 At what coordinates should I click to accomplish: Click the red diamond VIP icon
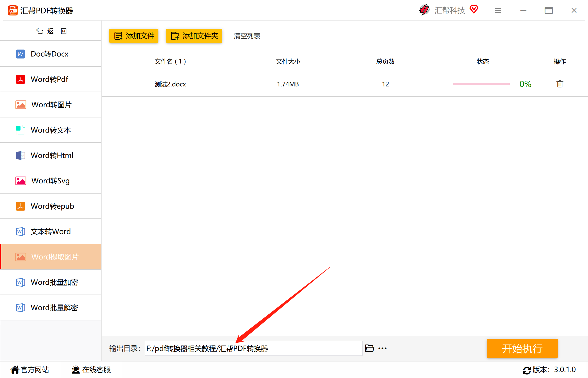coord(474,9)
